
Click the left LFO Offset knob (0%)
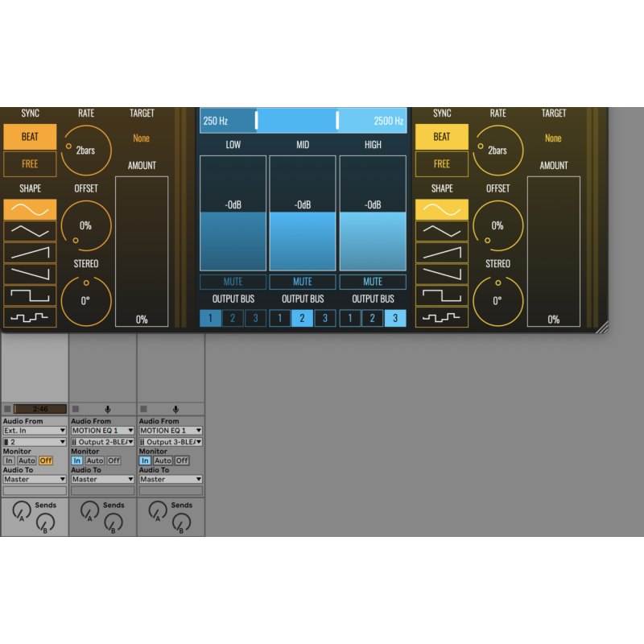coord(86,225)
